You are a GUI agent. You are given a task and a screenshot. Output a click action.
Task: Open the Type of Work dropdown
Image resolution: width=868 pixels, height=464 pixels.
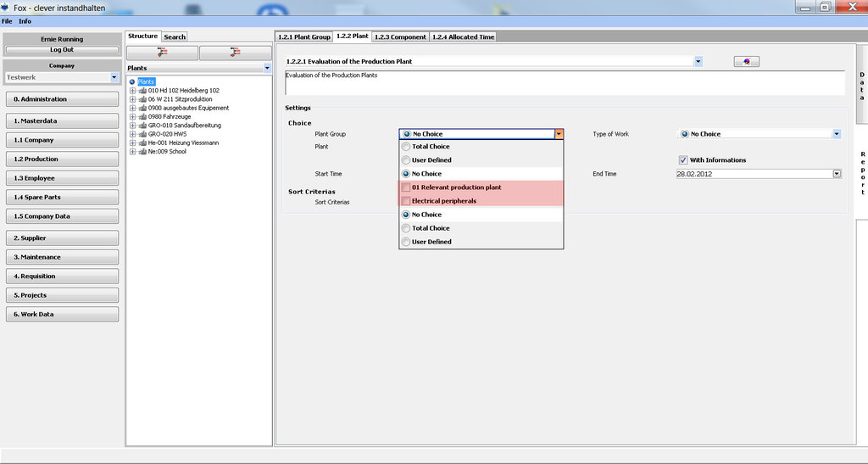(x=836, y=134)
